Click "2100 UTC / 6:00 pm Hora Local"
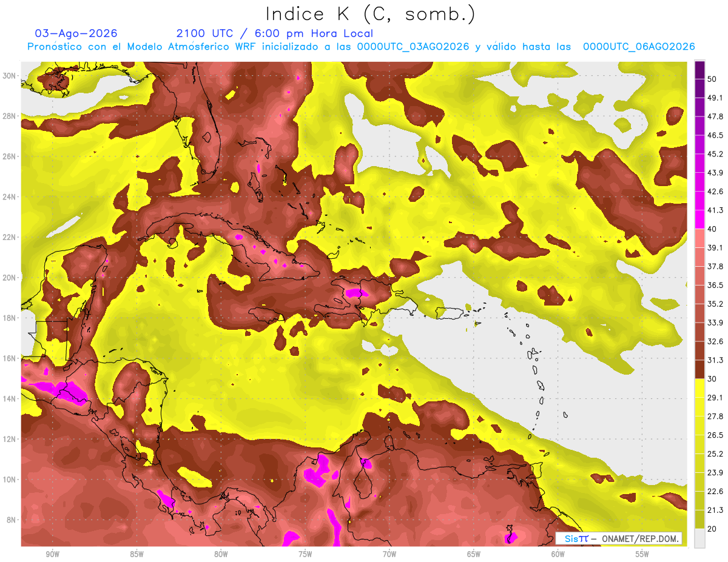This screenshot has width=728, height=562. [275, 33]
